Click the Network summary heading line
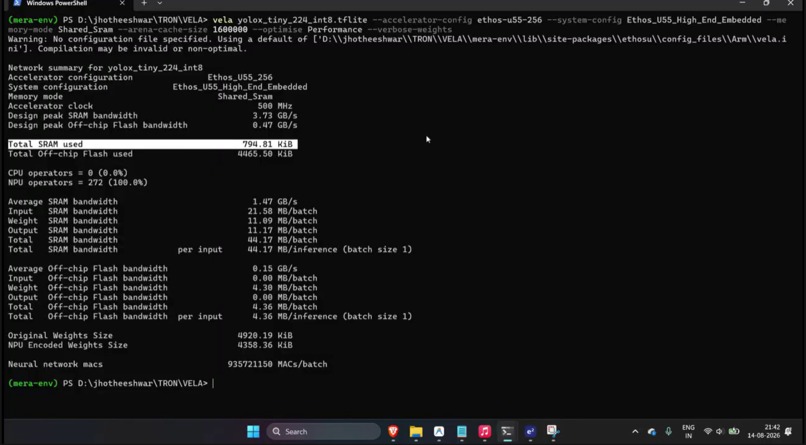This screenshot has width=806, height=445. coord(105,68)
